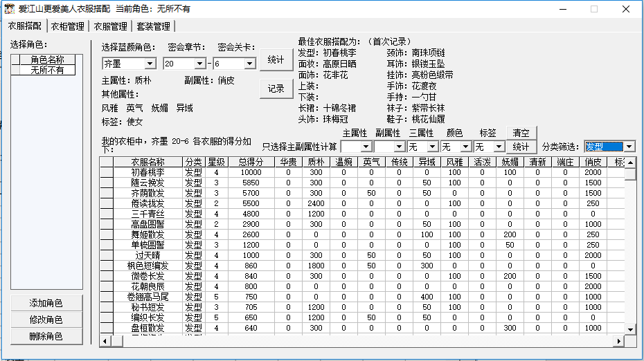This screenshot has height=361, width=644.
Task: Open the 三属性 filter dropdown
Action: point(432,147)
